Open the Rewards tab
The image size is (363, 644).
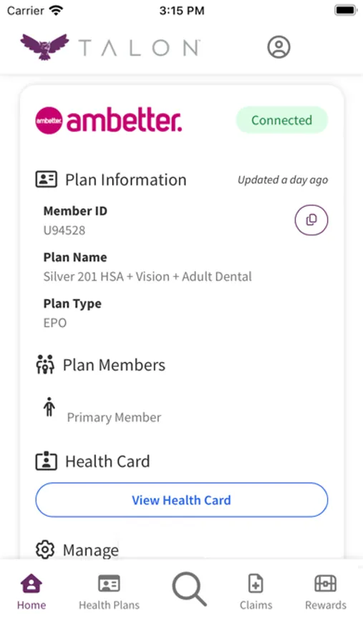click(326, 592)
